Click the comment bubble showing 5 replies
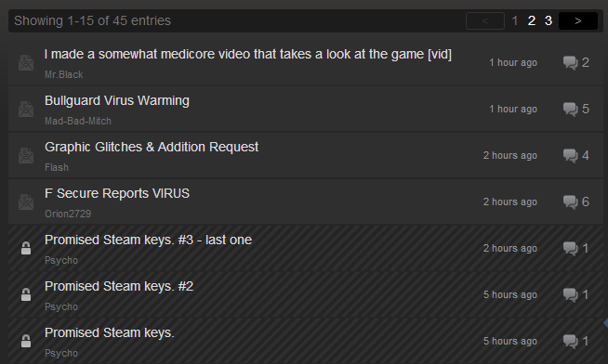The width and height of the screenshot is (608, 364). [x=571, y=110]
